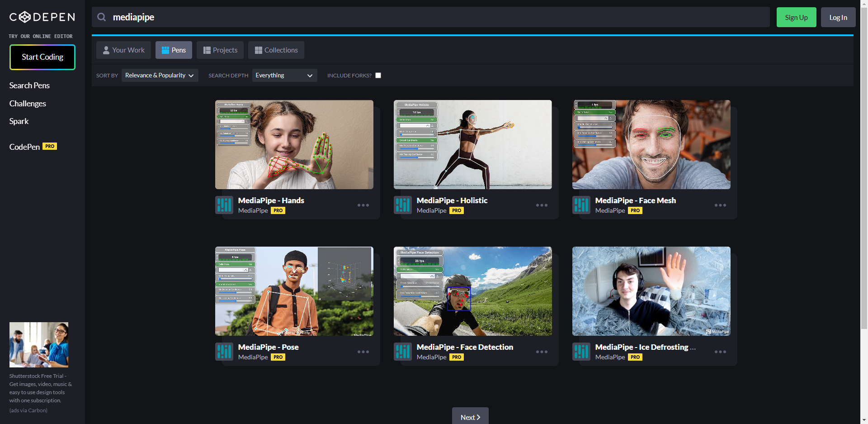Click MediaPipe author name under Face Detection pen
Screen dimensions: 868x424
(x=432, y=357)
